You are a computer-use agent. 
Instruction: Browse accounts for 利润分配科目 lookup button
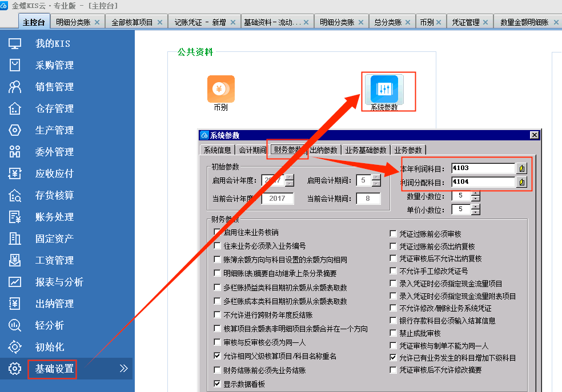point(522,182)
